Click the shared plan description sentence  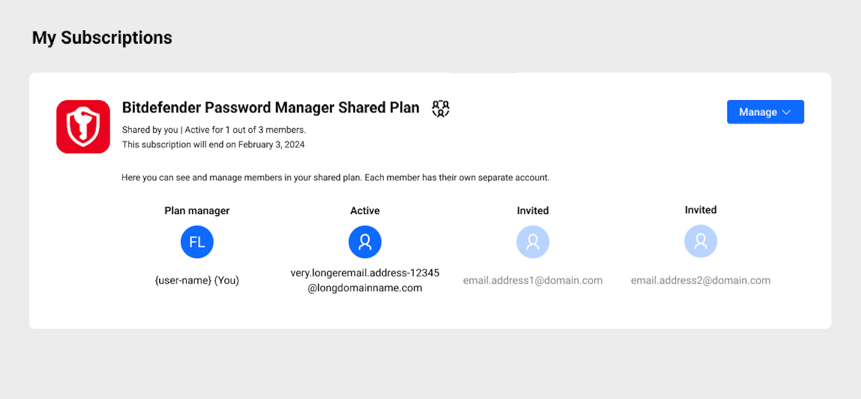[x=336, y=178]
